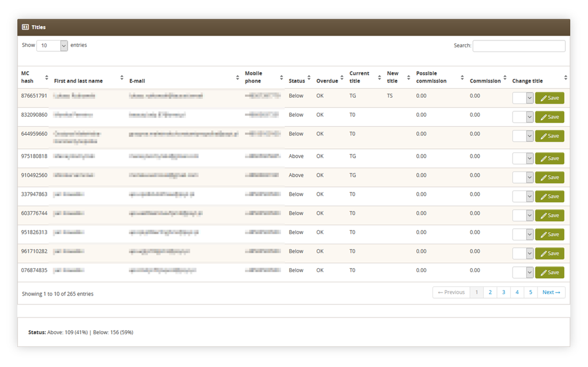Click the MC hash cell 076874835
Viewport: 588px width, 367px height.
[x=34, y=270]
